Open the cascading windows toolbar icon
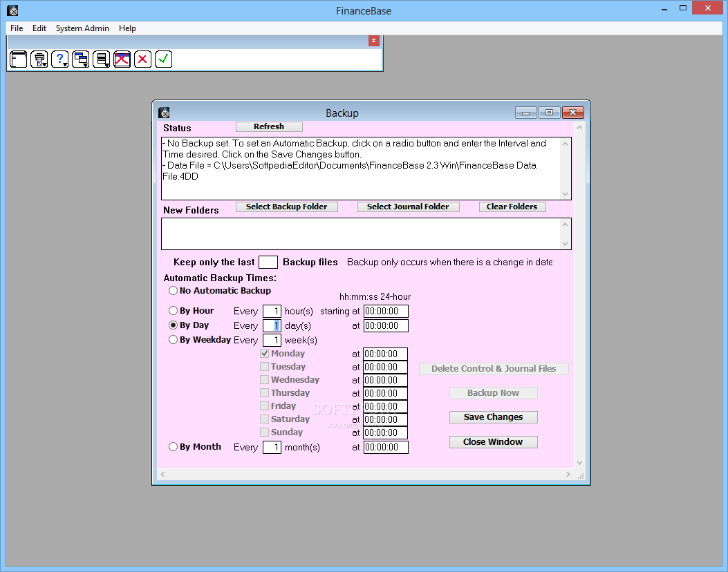Viewport: 728px width, 572px height. (x=81, y=59)
